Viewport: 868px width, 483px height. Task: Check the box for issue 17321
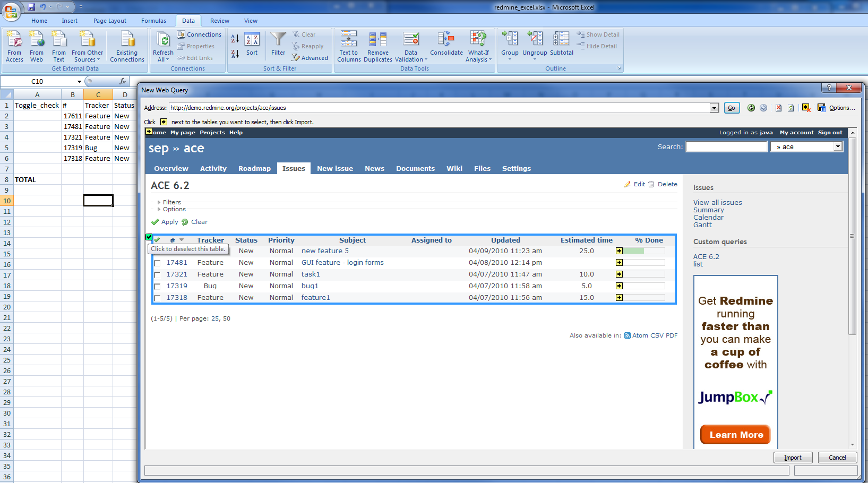click(157, 275)
